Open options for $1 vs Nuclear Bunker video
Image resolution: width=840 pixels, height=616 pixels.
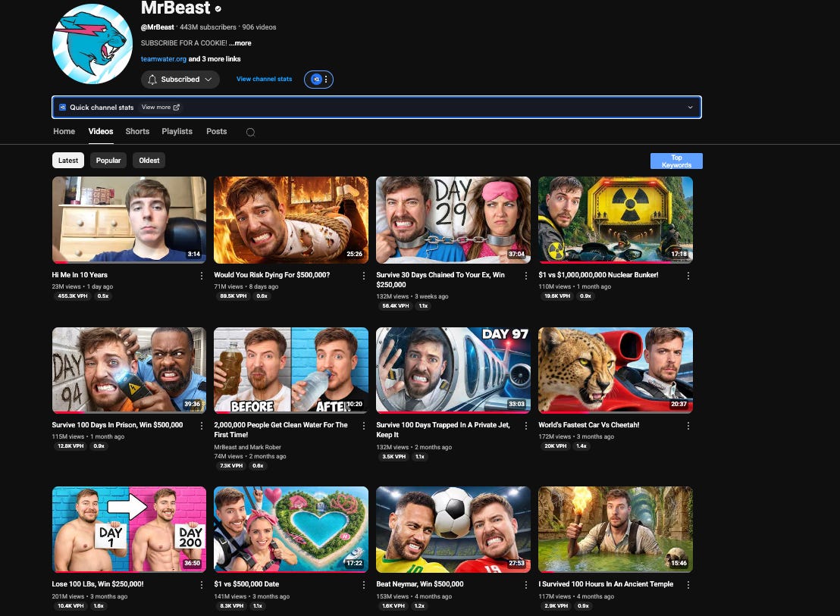click(688, 276)
